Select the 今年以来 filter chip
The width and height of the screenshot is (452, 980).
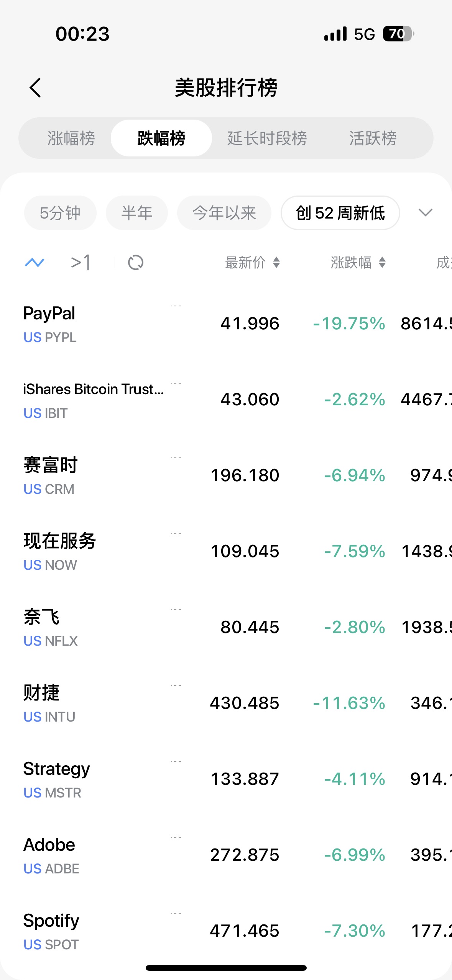[224, 213]
